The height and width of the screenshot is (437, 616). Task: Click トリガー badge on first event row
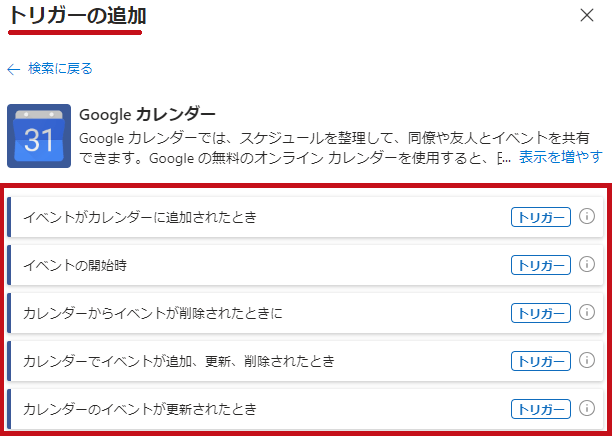click(x=541, y=217)
